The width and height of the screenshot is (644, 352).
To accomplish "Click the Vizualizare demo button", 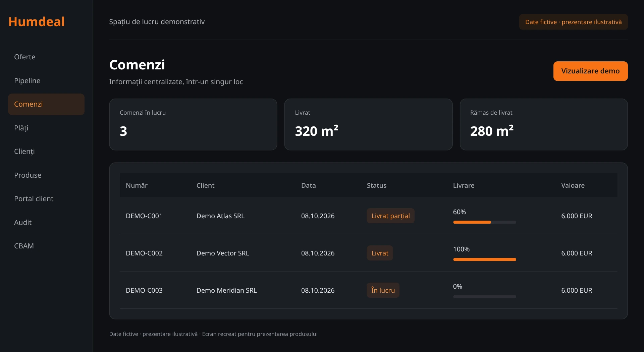I will pos(590,71).
